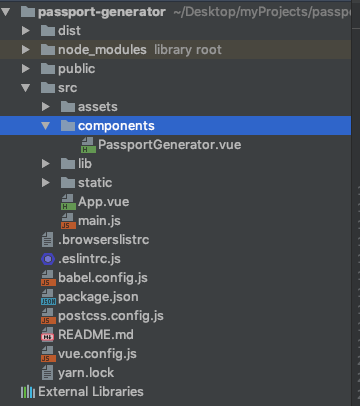Image resolution: width=360 pixels, height=406 pixels.
Task: Click the dist folder icon
Action: (48, 31)
